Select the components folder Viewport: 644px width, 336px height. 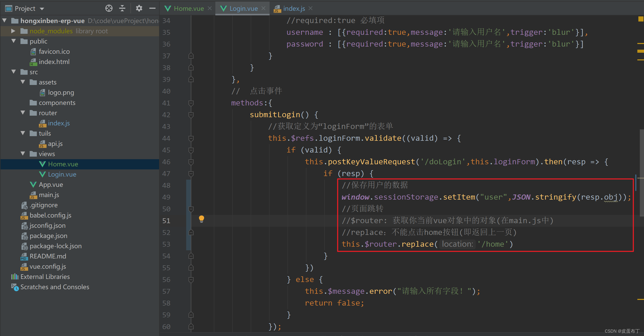pyautogui.click(x=57, y=103)
